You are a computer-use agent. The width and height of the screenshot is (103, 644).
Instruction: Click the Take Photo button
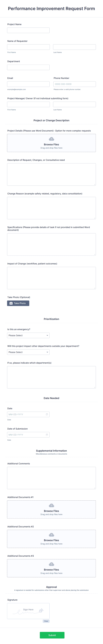18,303
